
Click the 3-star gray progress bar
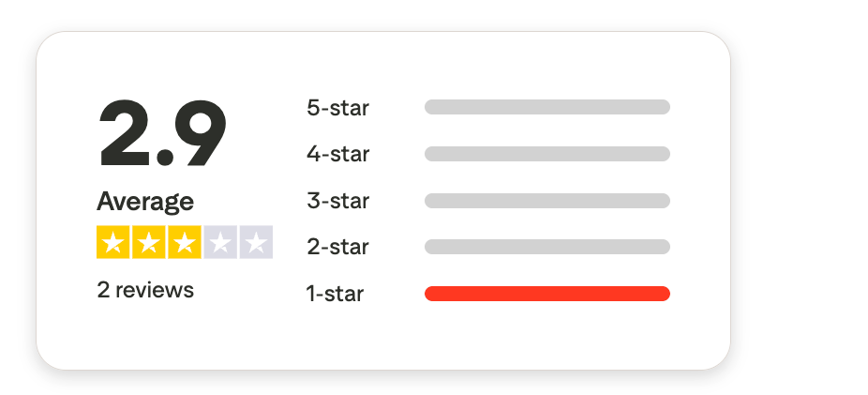546,201
